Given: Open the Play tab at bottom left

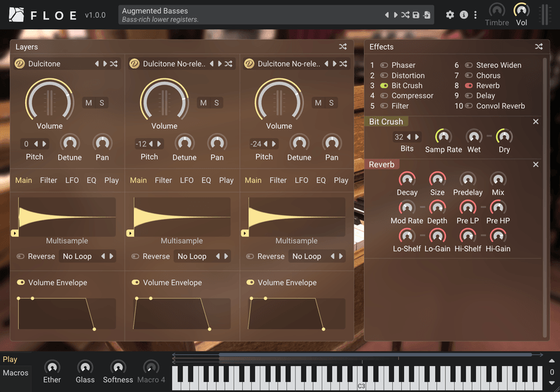Looking at the screenshot, I should (10, 360).
